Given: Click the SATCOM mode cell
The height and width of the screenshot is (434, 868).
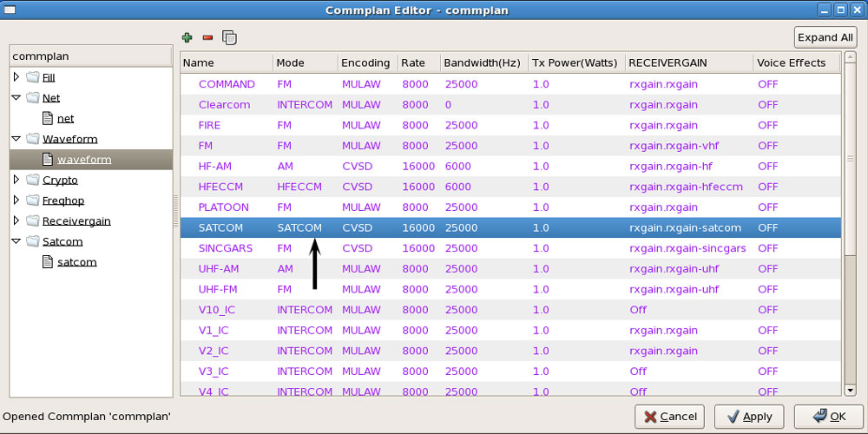Looking at the screenshot, I should [299, 227].
